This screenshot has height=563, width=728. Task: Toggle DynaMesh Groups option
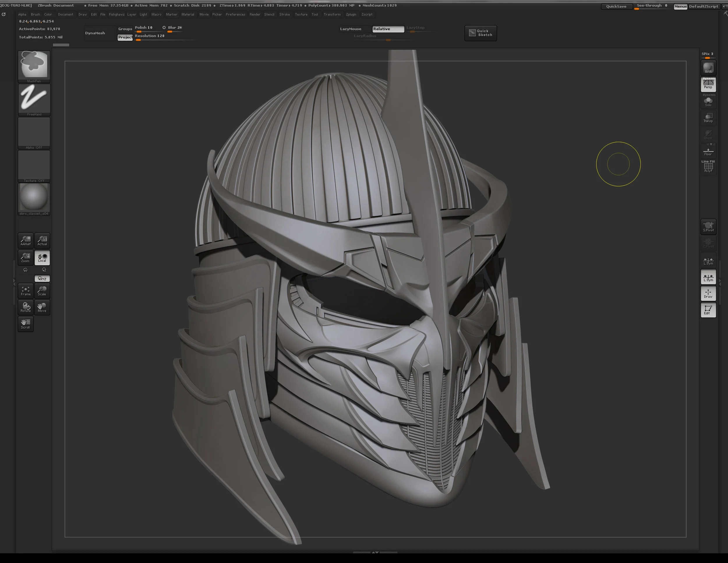pos(125,29)
